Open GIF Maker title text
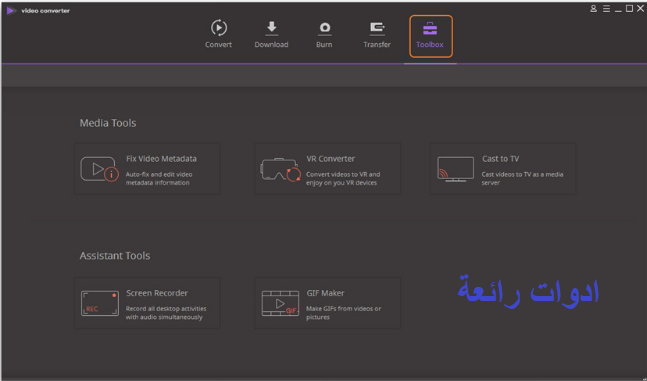Image resolution: width=647 pixels, height=381 pixels. tap(325, 293)
